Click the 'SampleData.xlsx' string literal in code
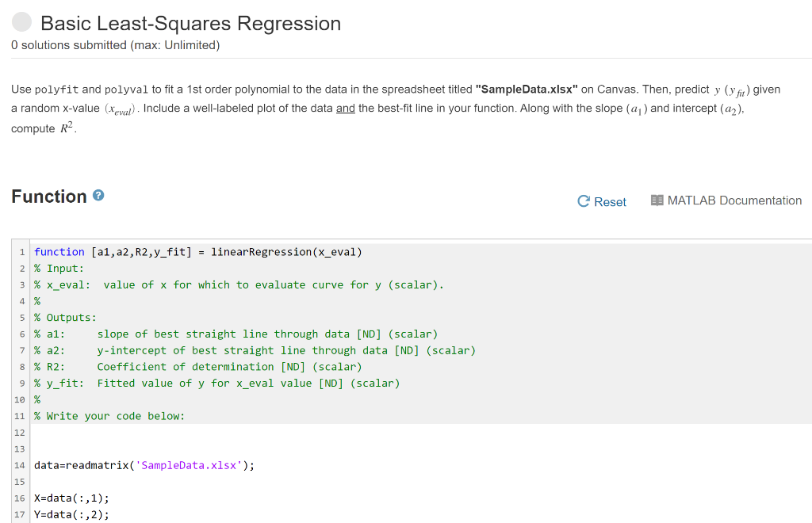The width and height of the screenshot is (812, 523). tap(188, 465)
